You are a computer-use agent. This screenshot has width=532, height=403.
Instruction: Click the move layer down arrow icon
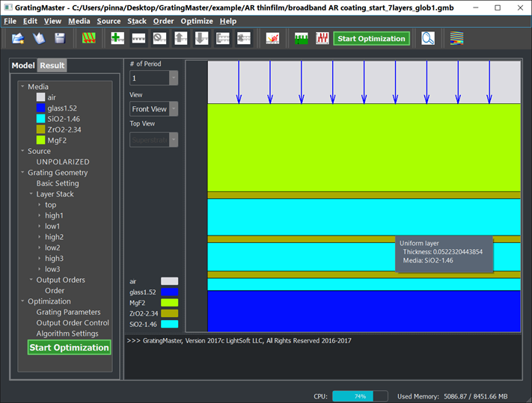[201, 38]
